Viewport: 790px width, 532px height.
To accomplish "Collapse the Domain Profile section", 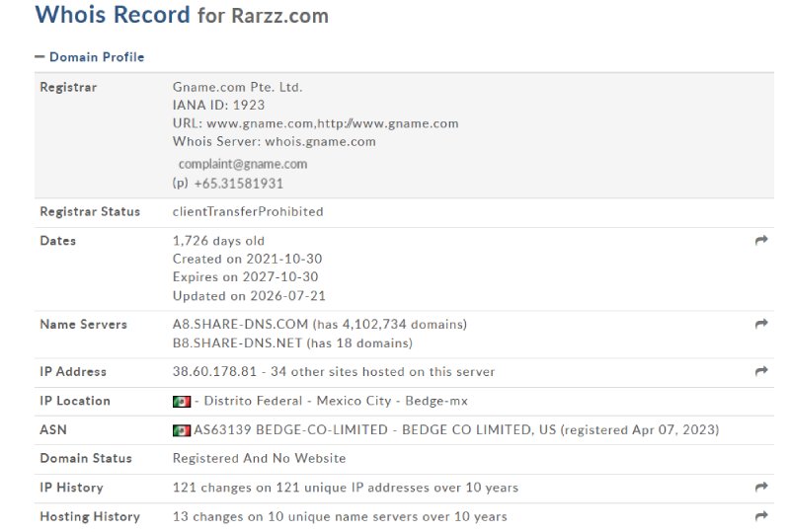I will click(x=90, y=57).
